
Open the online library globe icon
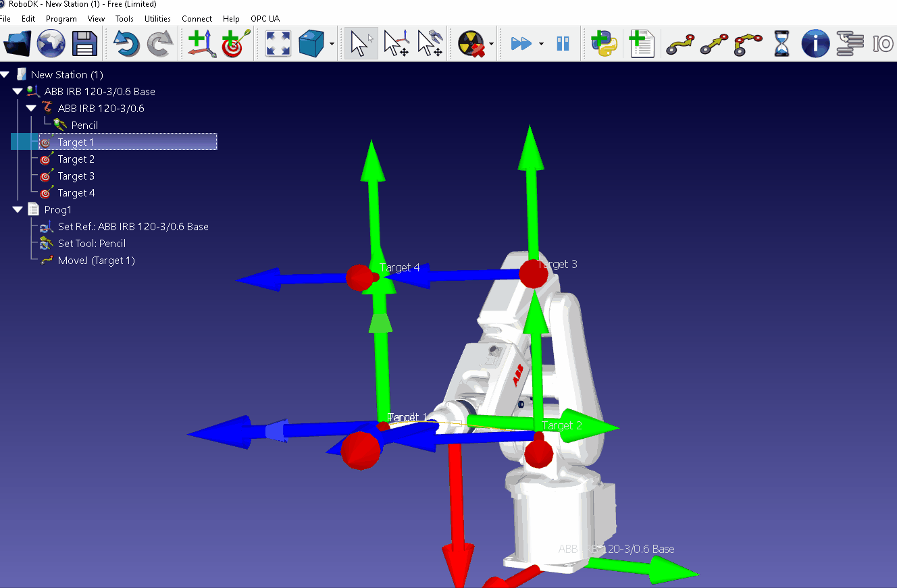[51, 44]
